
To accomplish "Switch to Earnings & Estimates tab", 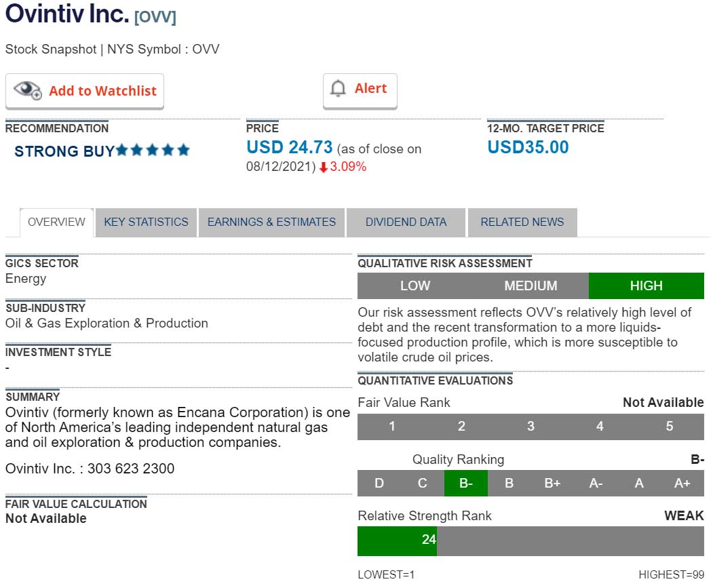I will [271, 222].
